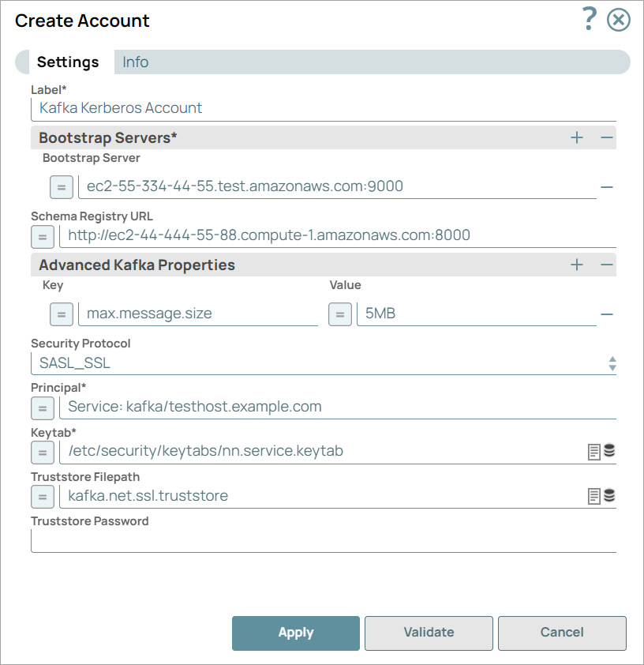The width and height of the screenshot is (644, 665).
Task: Add a Bootstrap Server using the plus icon
Action: point(577,137)
